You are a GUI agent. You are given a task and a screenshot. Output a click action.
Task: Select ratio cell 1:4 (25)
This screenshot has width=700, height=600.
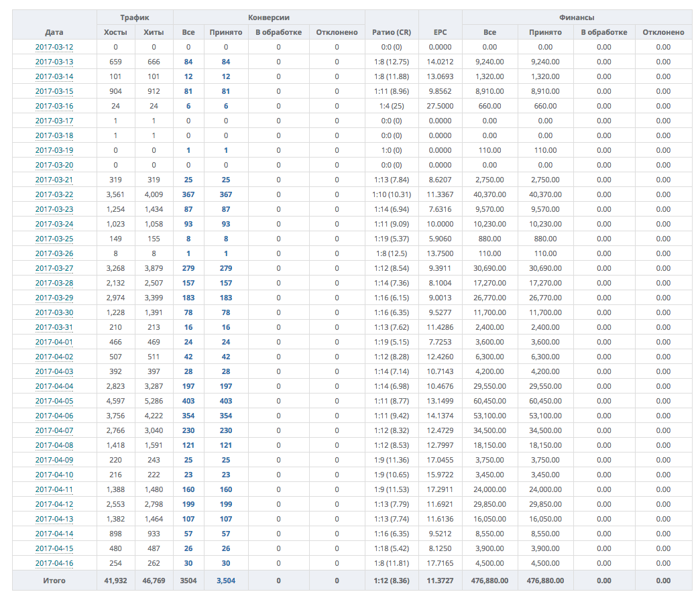(392, 106)
